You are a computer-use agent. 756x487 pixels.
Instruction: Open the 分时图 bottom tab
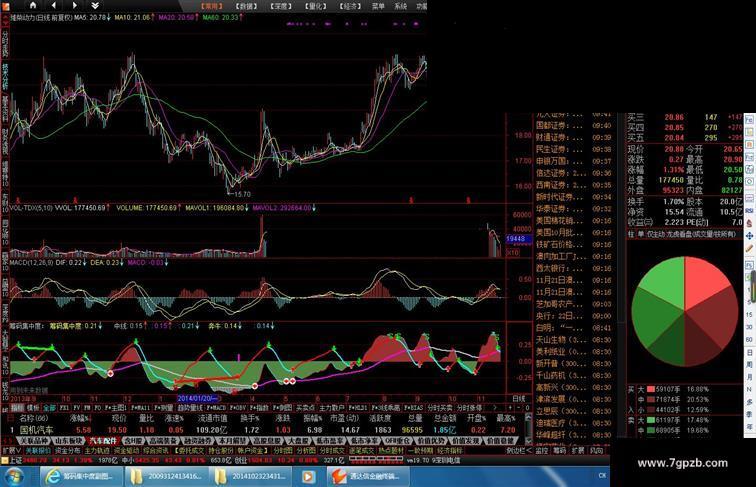click(x=283, y=450)
